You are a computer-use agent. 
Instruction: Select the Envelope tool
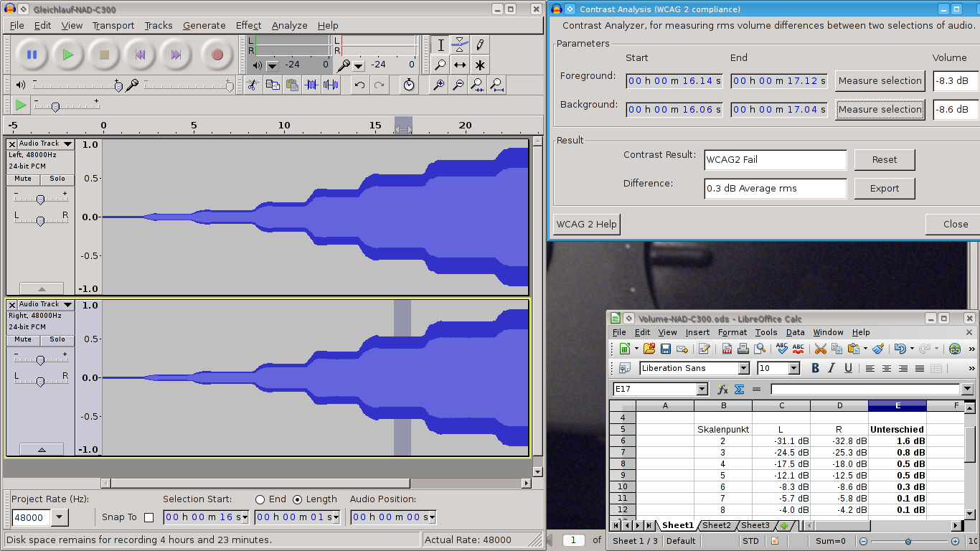pos(460,44)
